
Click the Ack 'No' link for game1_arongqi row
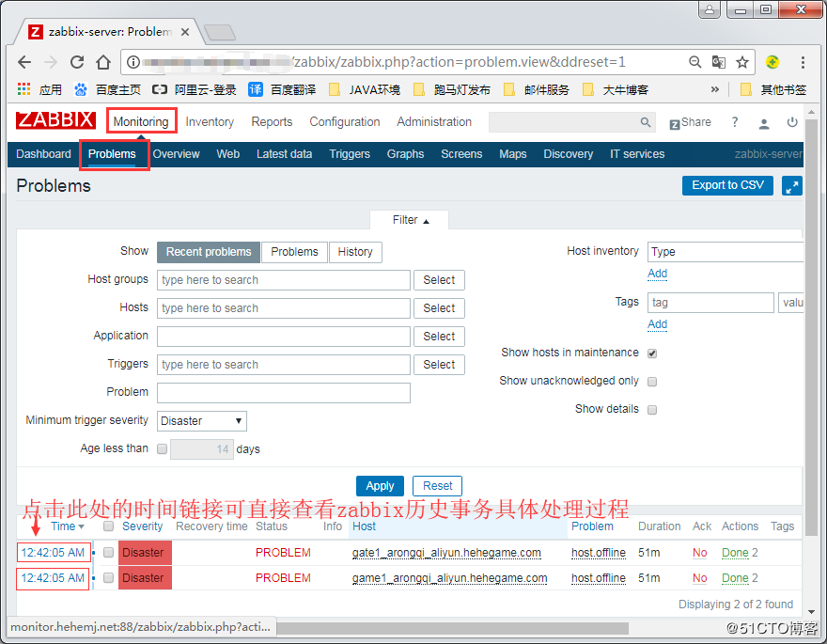click(699, 578)
